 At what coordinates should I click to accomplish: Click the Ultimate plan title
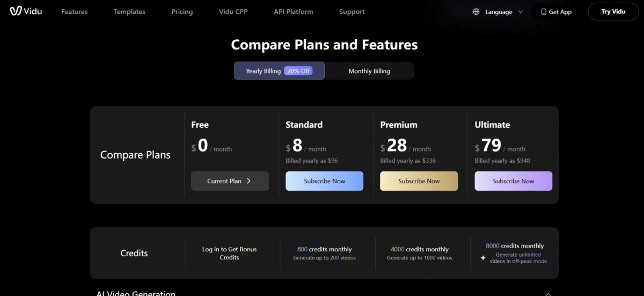click(x=492, y=125)
